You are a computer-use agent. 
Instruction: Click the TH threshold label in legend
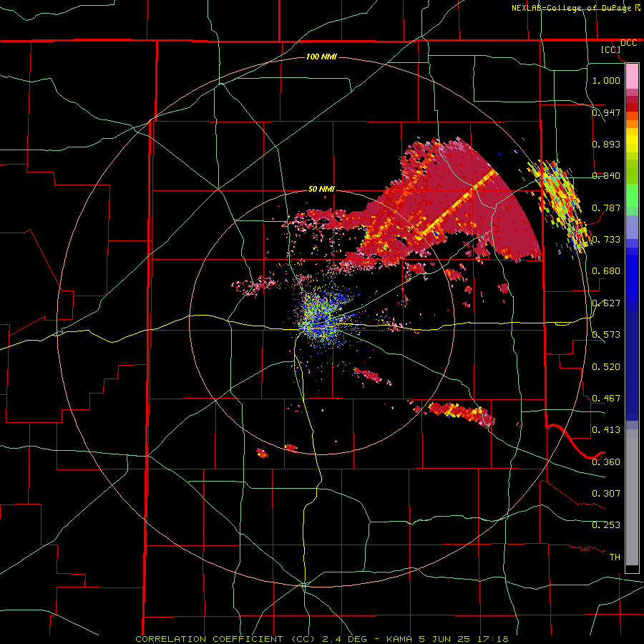(x=615, y=557)
